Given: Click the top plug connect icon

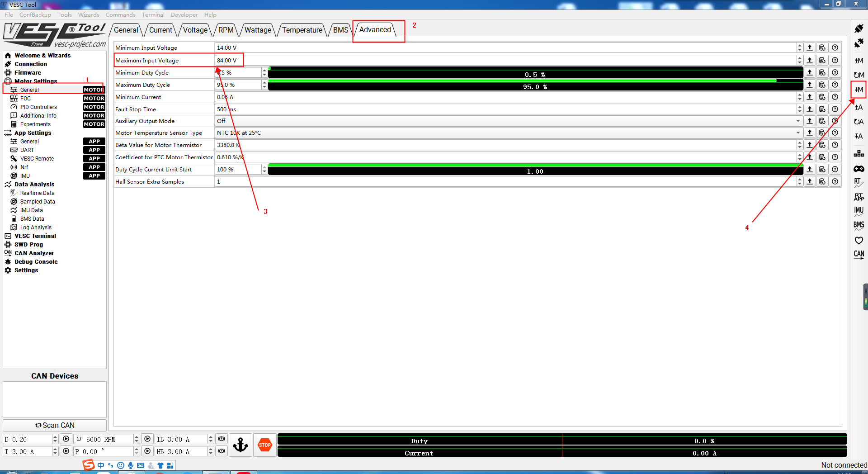Looking at the screenshot, I should point(859,29).
